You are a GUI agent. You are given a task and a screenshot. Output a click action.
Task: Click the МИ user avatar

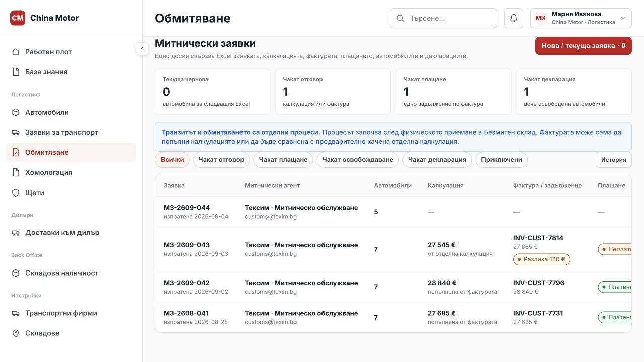coord(541,18)
